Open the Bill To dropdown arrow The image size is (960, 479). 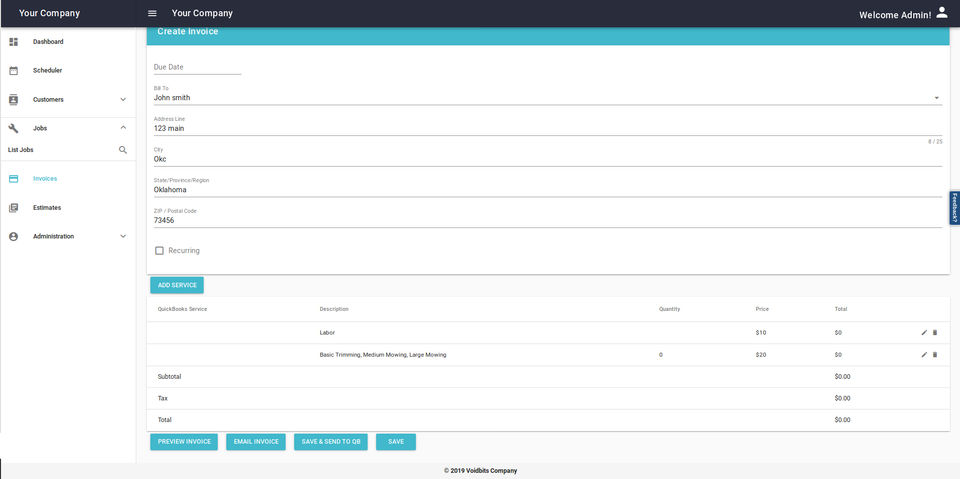pyautogui.click(x=937, y=98)
